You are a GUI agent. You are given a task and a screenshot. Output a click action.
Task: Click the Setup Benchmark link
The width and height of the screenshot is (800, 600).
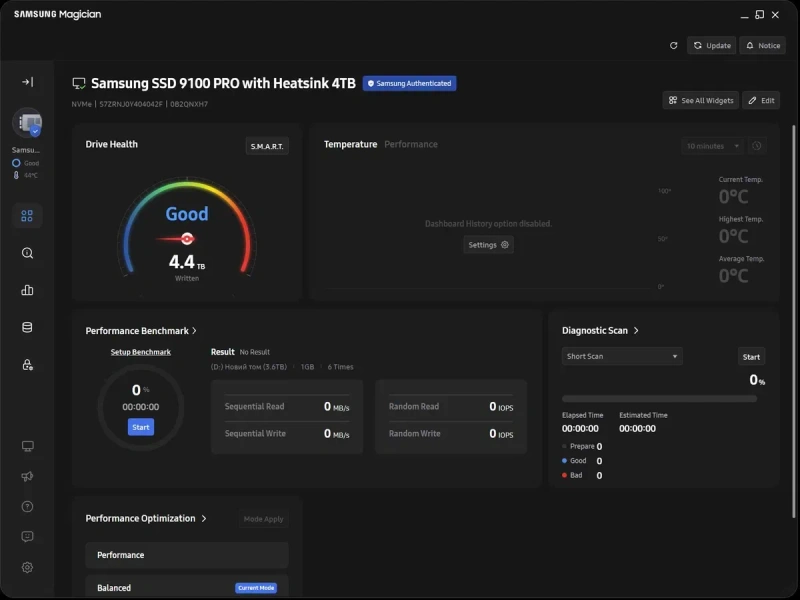pyautogui.click(x=140, y=352)
